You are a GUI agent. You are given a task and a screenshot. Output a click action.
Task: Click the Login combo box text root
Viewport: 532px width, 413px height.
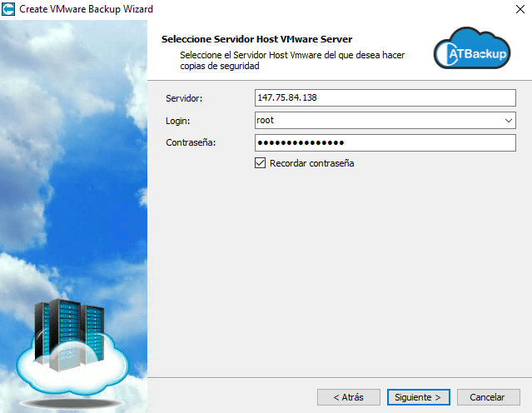(x=266, y=120)
